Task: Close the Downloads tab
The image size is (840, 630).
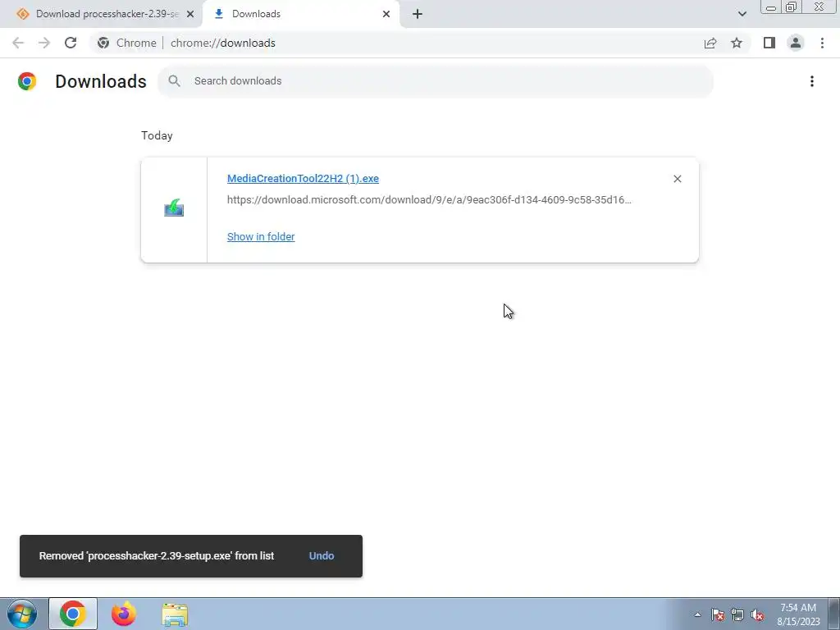Action: (386, 14)
